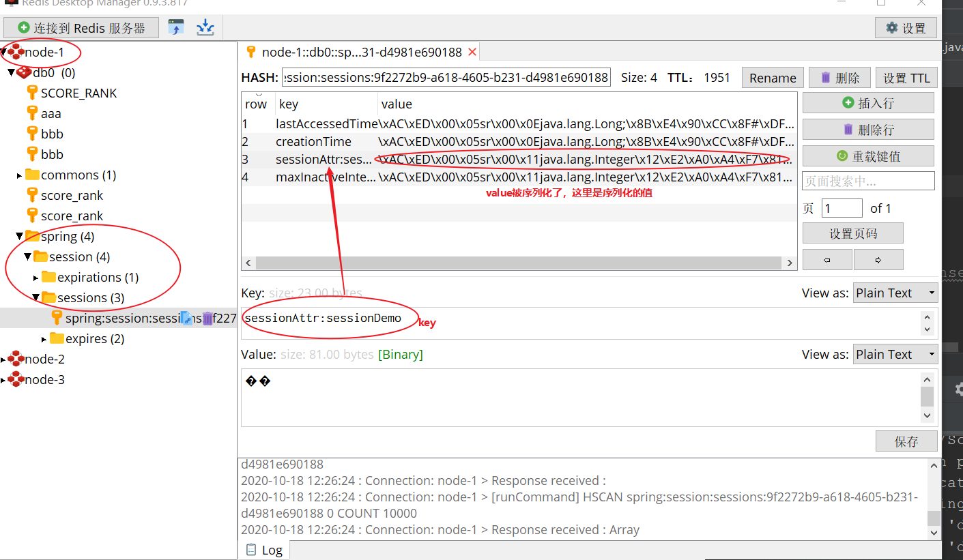Click the Value binary text area
963x560 pixels.
click(580, 397)
